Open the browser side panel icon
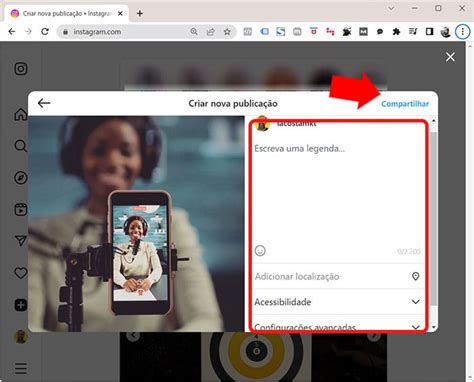Viewport: 474px width, 382px height. 429,32
